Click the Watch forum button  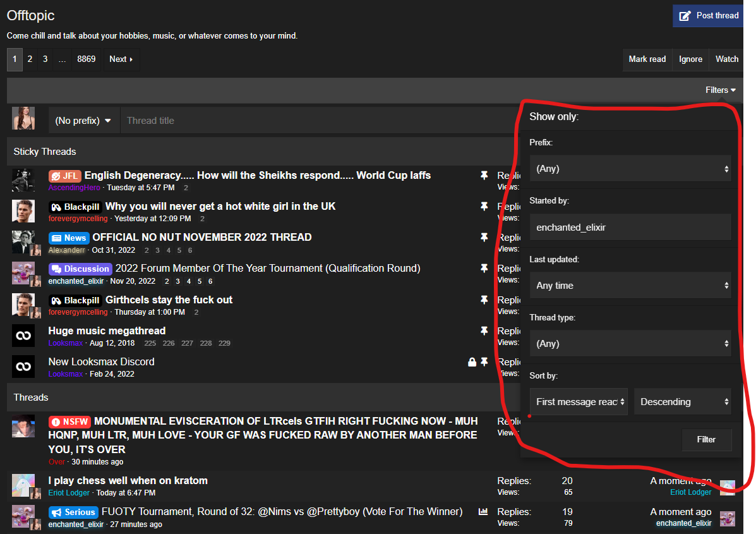click(x=726, y=59)
